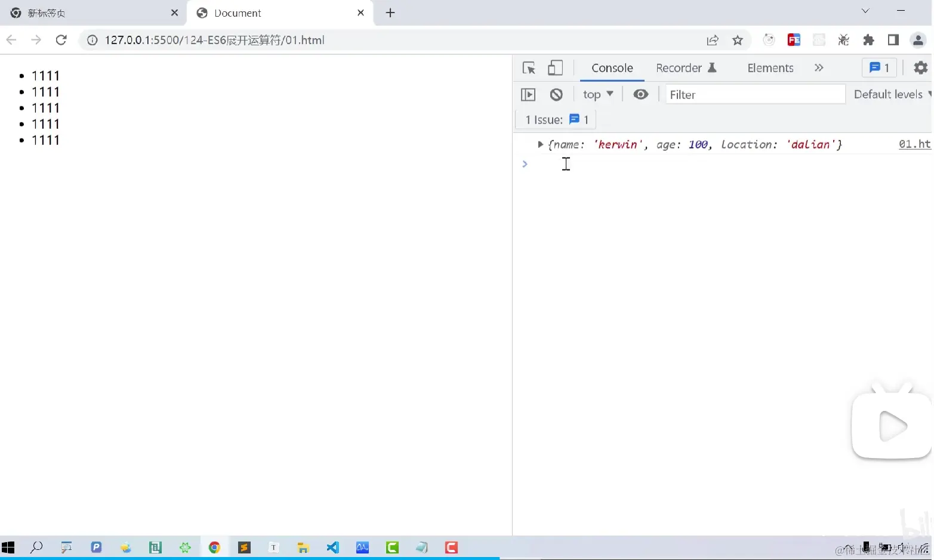The width and height of the screenshot is (934, 560).
Task: Click the address bar URL
Action: point(215,40)
